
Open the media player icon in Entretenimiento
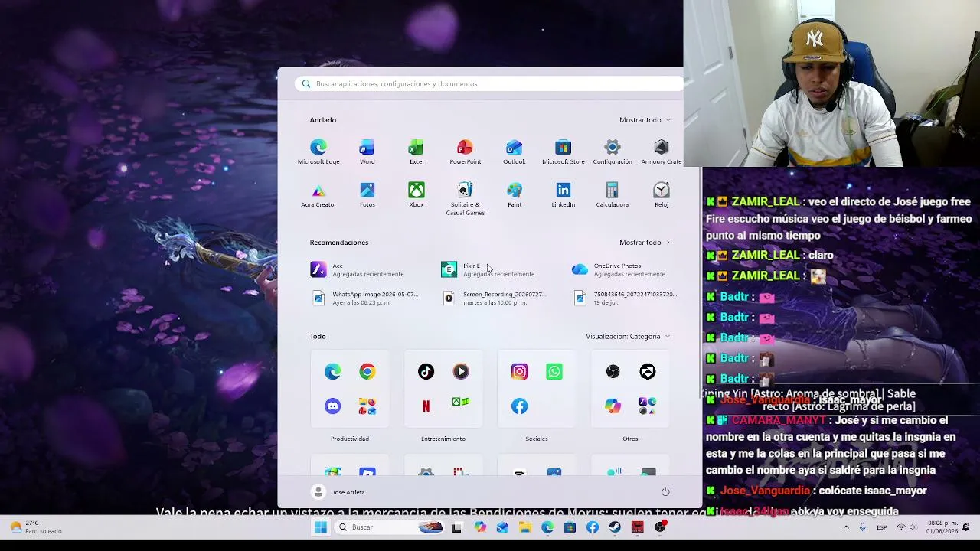tap(461, 371)
